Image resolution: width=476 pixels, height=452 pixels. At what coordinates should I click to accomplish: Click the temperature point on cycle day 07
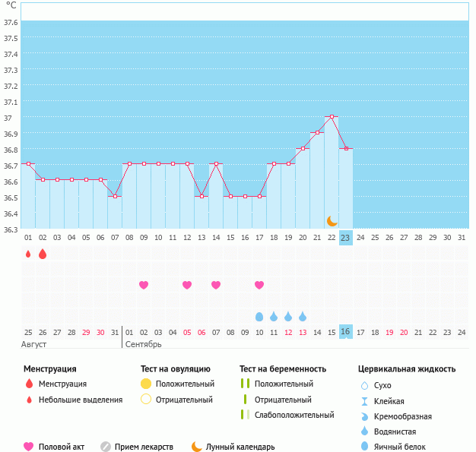pyautogui.click(x=115, y=197)
